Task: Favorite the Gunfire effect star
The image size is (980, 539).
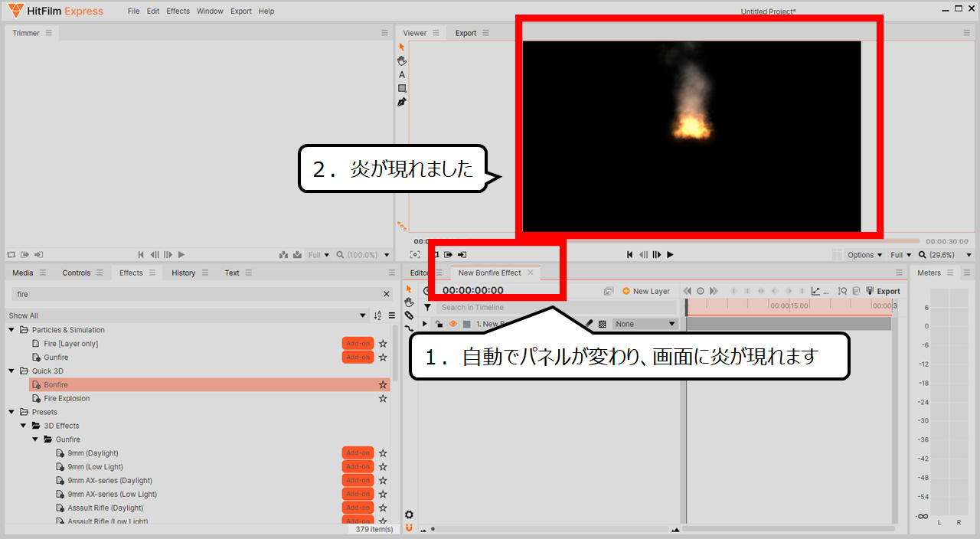Action: (x=383, y=358)
